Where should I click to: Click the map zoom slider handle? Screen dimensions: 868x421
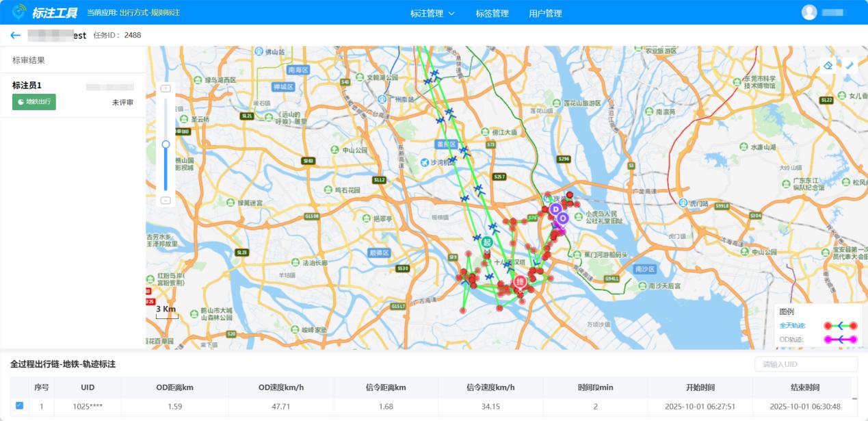click(x=166, y=144)
